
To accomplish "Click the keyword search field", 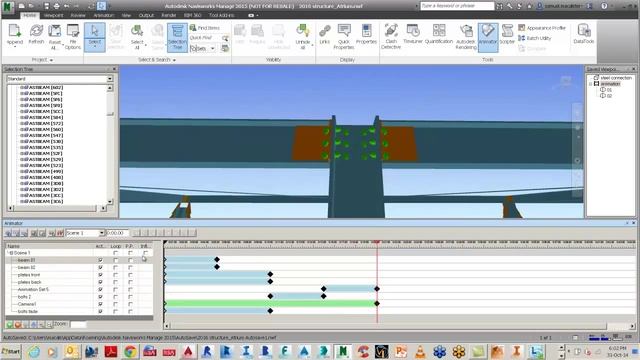I will coord(457,6).
